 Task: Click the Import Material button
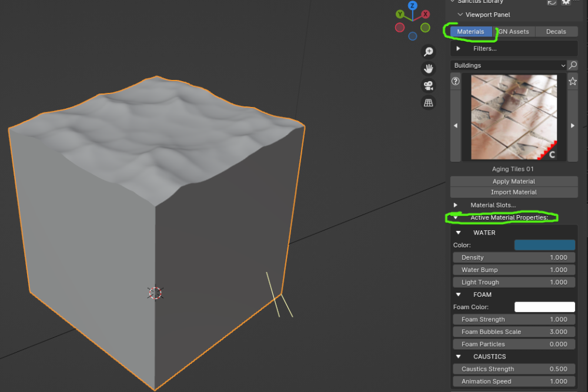click(514, 192)
